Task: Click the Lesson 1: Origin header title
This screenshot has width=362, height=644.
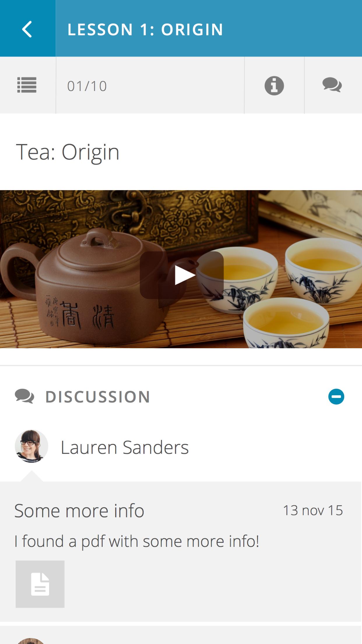Action: [145, 29]
